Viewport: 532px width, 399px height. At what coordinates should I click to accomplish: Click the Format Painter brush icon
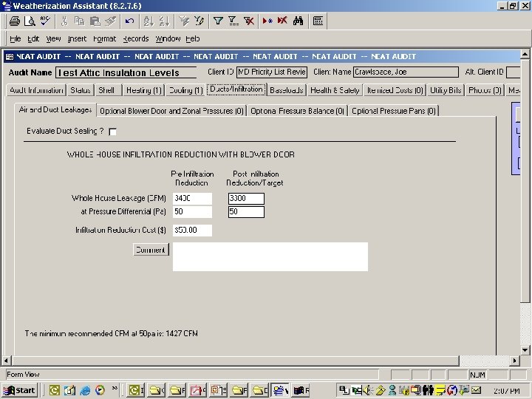(110, 21)
